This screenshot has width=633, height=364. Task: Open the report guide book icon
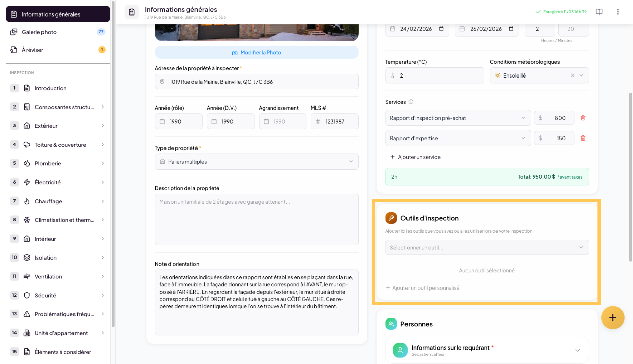[599, 12]
